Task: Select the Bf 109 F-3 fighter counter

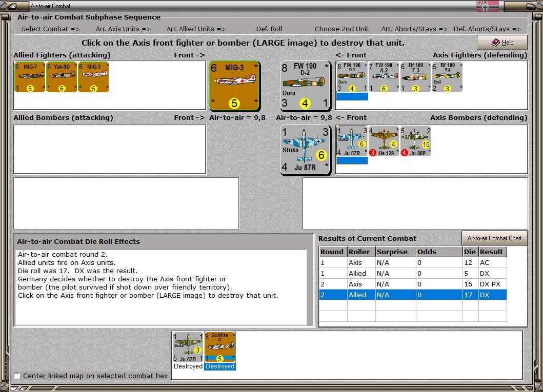Action: 415,77
